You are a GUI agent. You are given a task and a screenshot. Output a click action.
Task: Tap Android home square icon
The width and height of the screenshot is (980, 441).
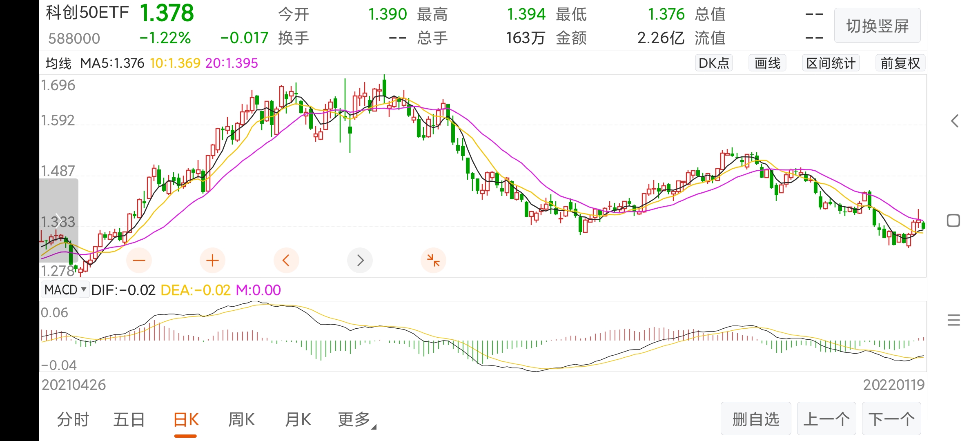click(953, 220)
